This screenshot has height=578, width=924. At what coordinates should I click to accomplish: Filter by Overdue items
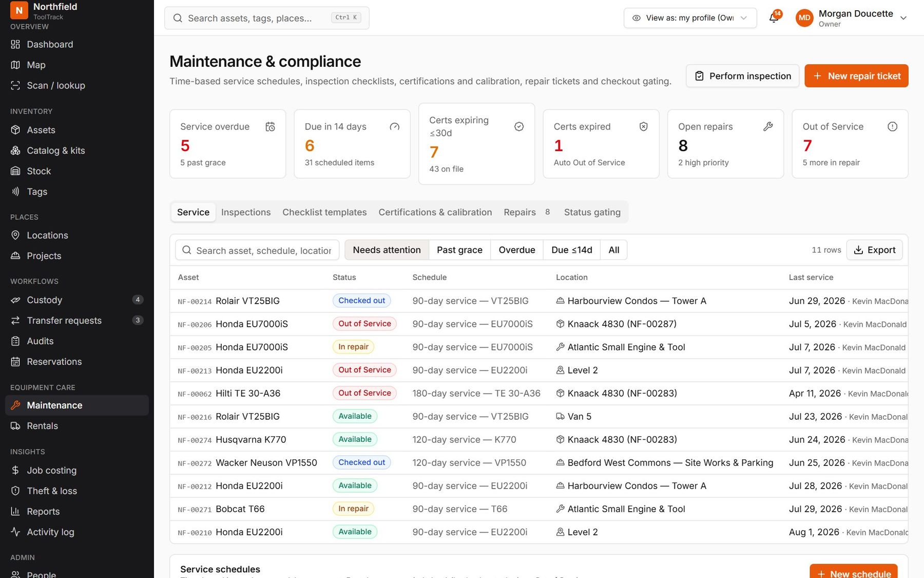click(x=517, y=250)
